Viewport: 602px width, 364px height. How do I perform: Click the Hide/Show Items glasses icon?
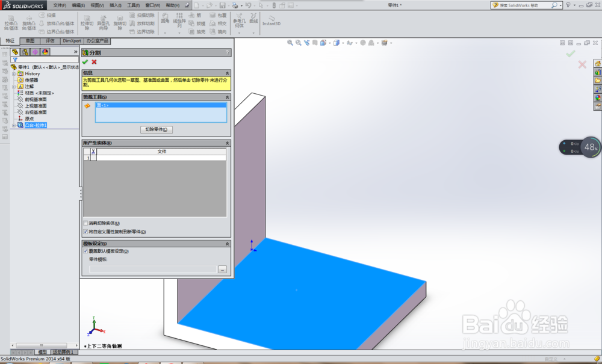(x=349, y=43)
